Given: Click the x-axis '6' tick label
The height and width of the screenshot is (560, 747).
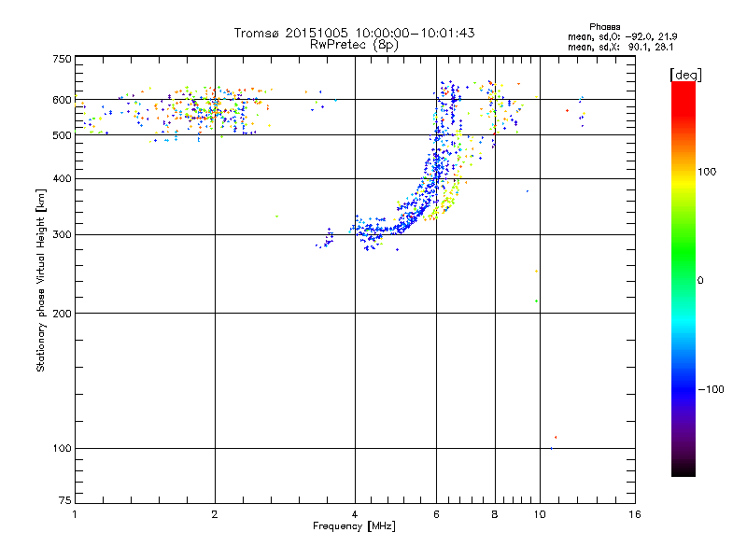Looking at the screenshot, I should [436, 514].
